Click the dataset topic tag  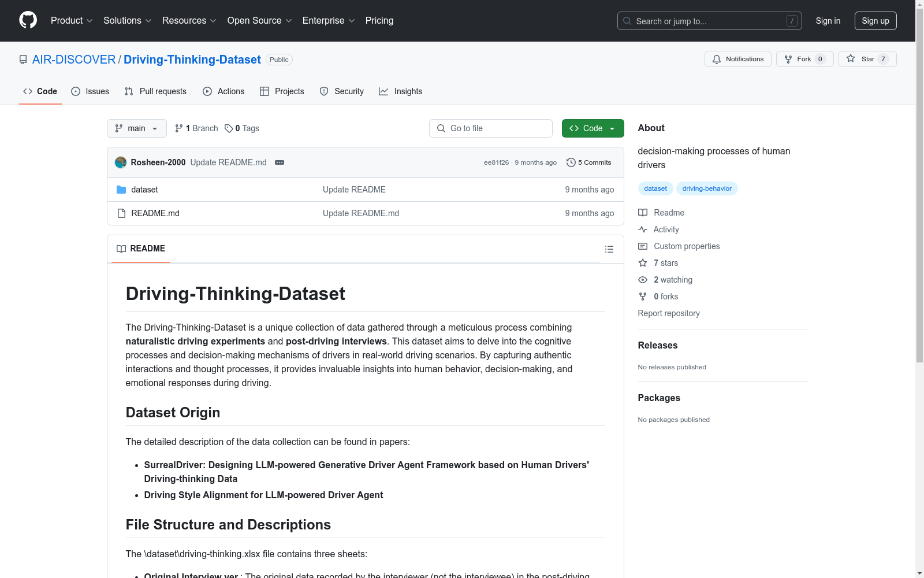pyautogui.click(x=655, y=188)
